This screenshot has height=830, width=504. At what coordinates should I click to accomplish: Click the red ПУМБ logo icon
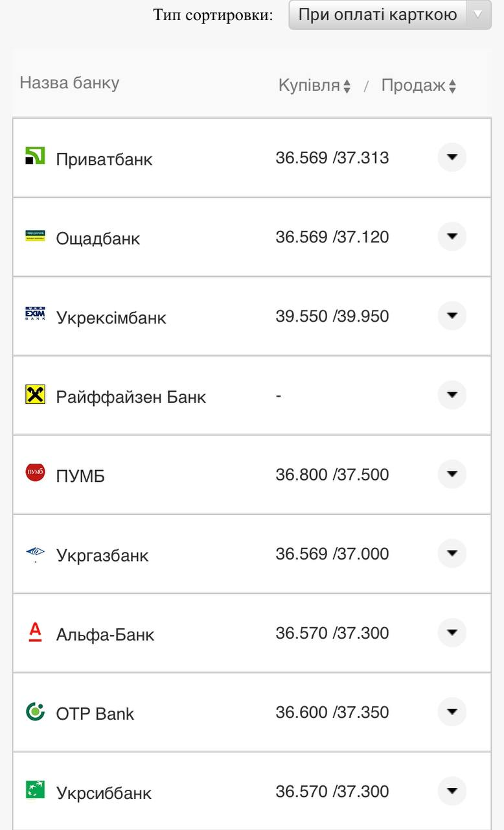[35, 473]
